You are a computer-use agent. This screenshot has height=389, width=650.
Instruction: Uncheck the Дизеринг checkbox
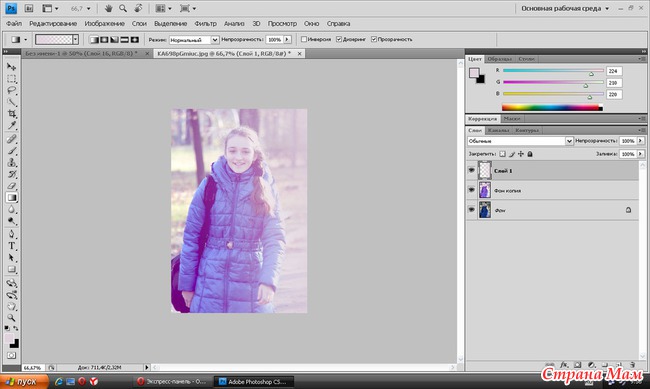click(x=339, y=39)
